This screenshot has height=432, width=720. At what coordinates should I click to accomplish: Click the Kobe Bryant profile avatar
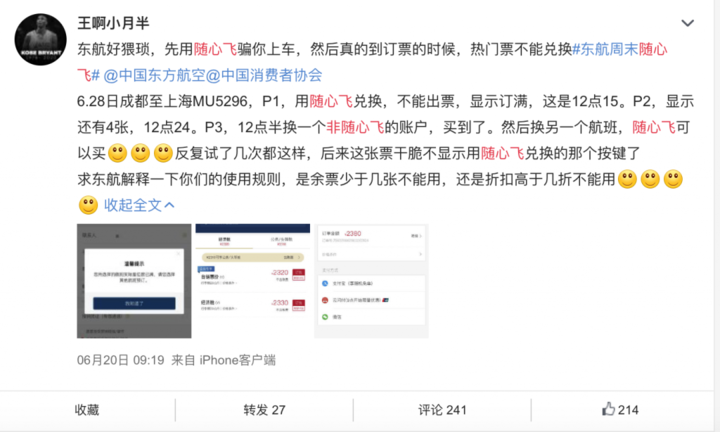40,39
